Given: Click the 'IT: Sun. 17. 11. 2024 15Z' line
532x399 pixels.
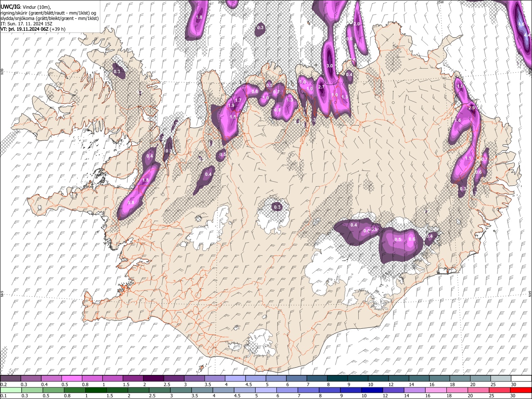Looking at the screenshot, I should tap(26, 24).
